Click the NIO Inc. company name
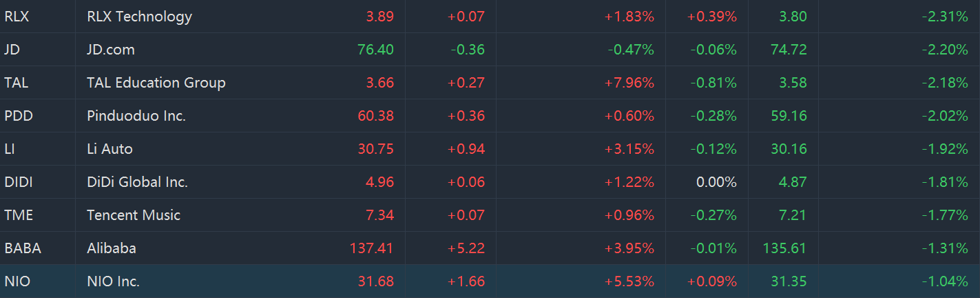 pyautogui.click(x=114, y=281)
